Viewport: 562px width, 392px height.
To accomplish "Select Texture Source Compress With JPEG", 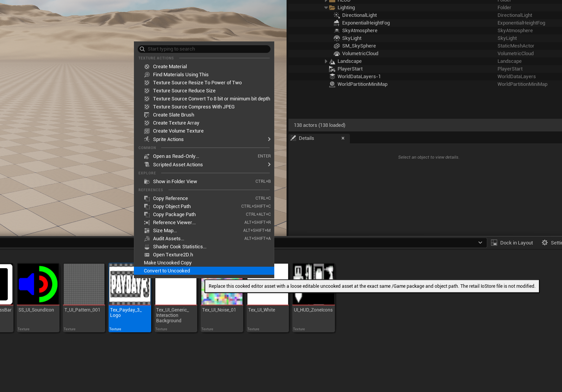I will [204, 107].
